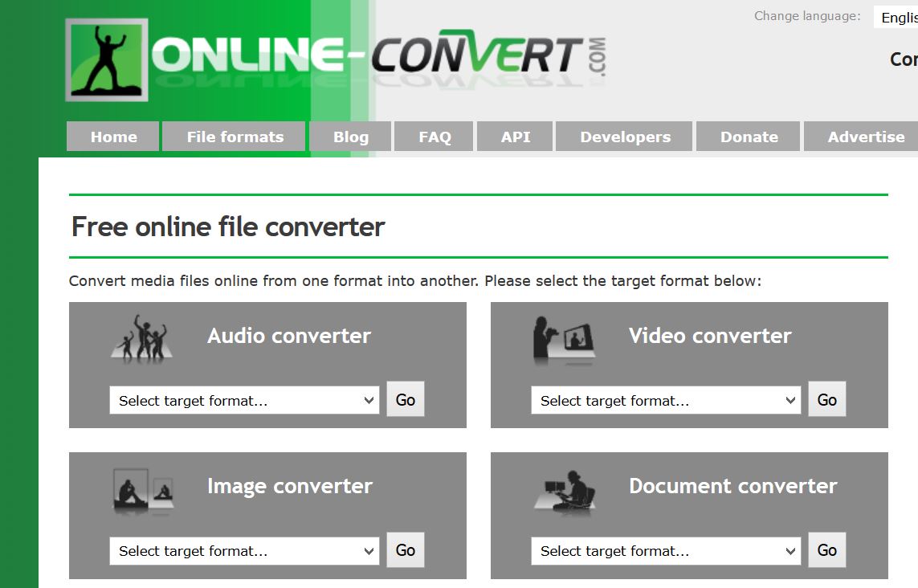Open the Donate tab

[x=749, y=137]
